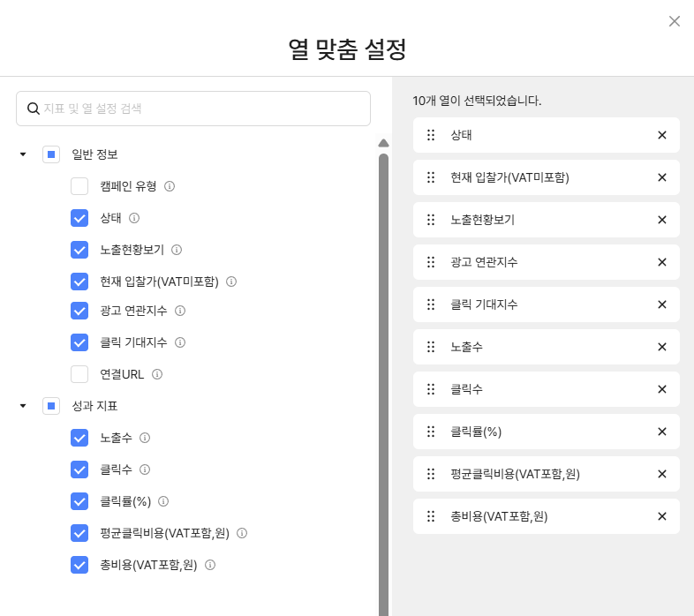Focus the 지표 및 열 설정 검색 field
This screenshot has height=616, width=694.
click(193, 109)
